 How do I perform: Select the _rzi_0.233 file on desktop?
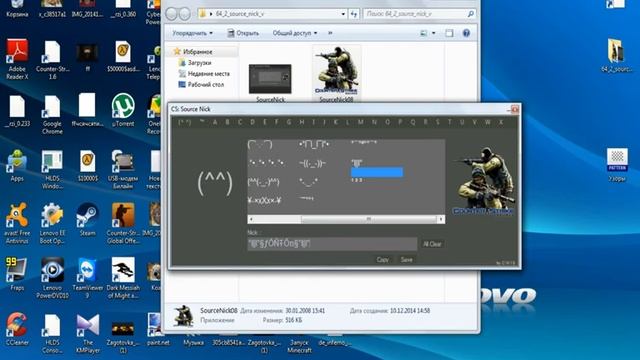tap(17, 110)
